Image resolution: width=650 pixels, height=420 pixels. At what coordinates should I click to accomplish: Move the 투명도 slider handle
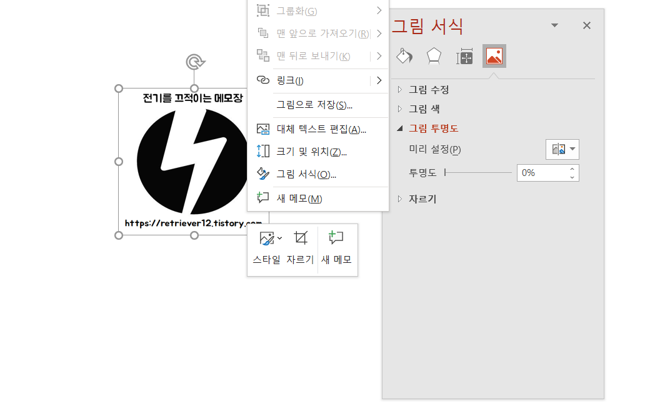(445, 172)
